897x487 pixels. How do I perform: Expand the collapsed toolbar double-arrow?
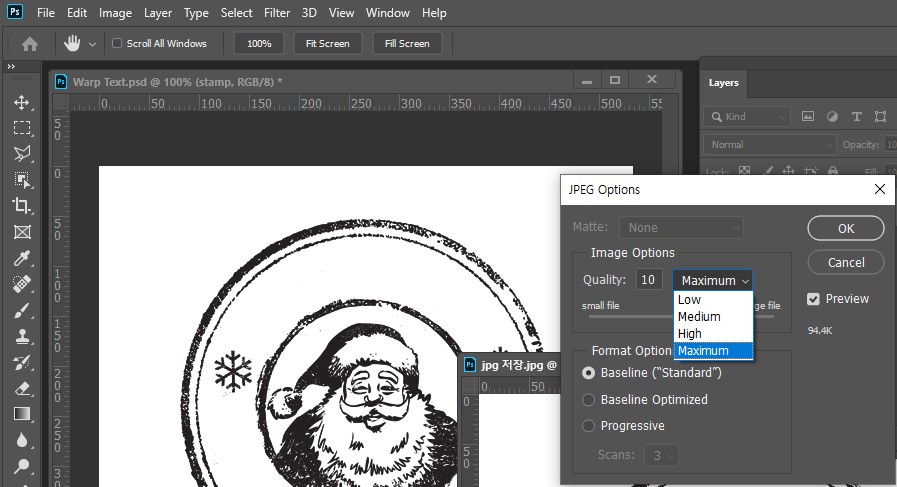pos(11,67)
